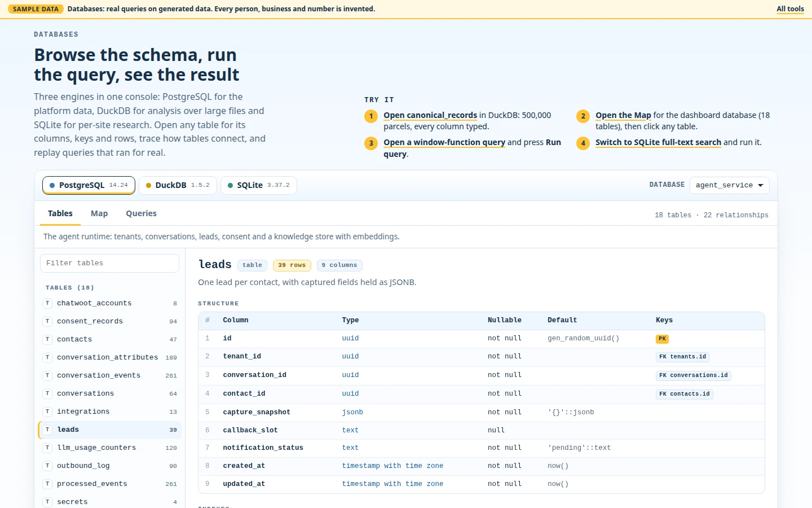Click the SAMPLE DATA badge
This screenshot has width=812, height=508.
click(x=36, y=9)
